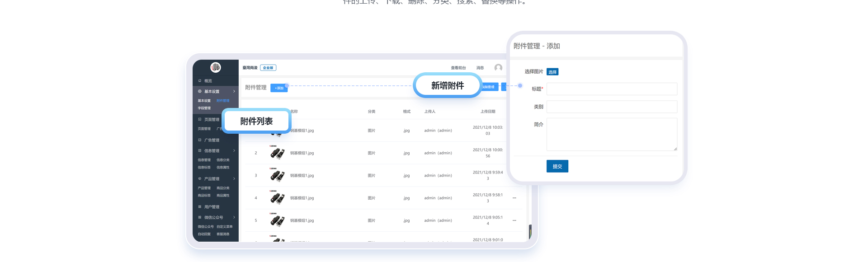The width and height of the screenshot is (868, 262).
Task: Expand the 基本设置 chevron arrow
Action: tap(234, 91)
